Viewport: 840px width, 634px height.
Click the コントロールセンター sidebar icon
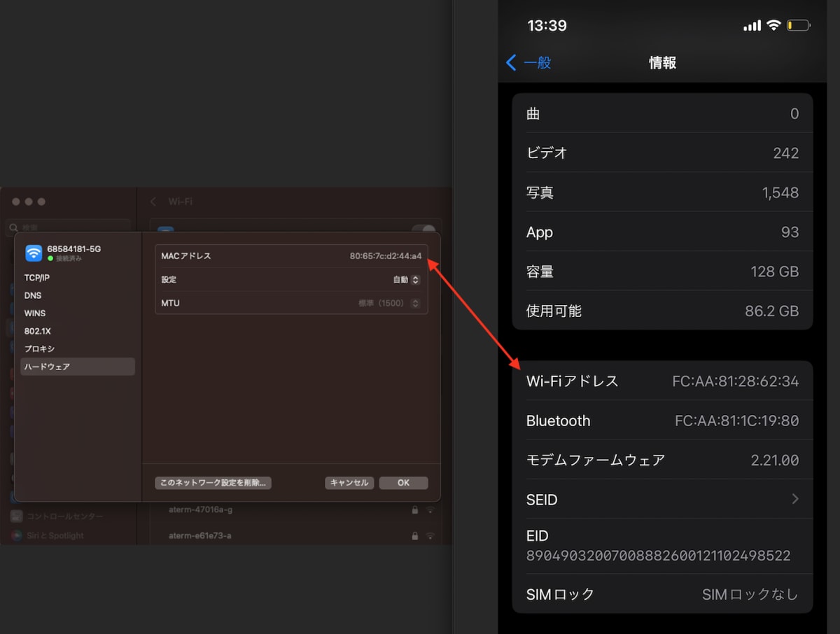point(17,516)
